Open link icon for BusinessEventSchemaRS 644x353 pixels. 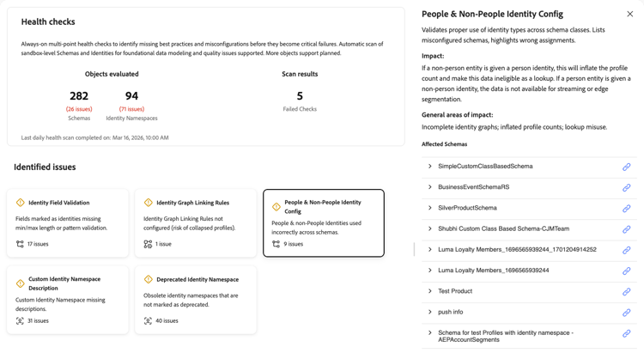click(x=626, y=187)
